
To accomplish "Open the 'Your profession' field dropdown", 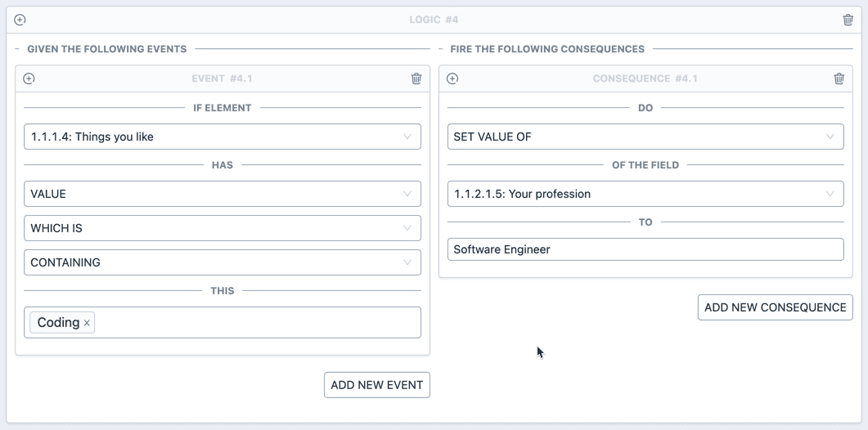I will 645,194.
